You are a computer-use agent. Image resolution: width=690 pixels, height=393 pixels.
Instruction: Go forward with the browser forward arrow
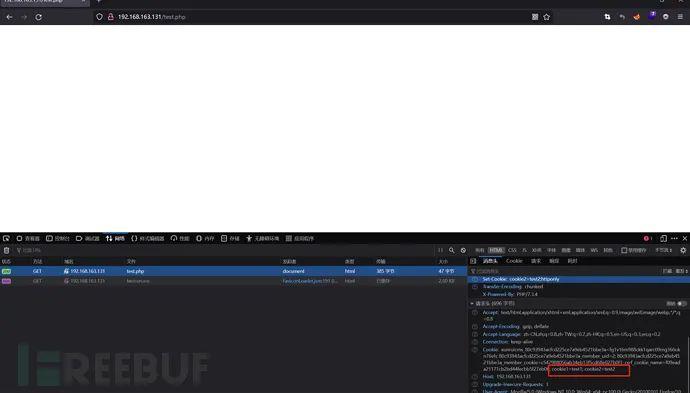(24, 17)
